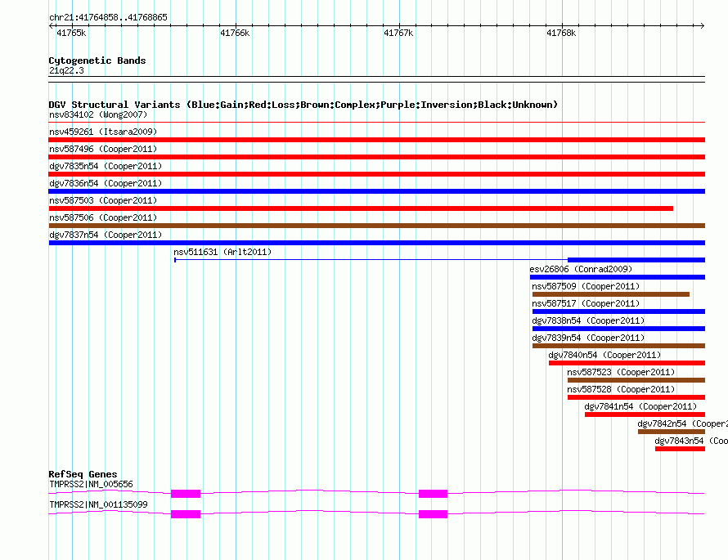Image resolution: width=728 pixels, height=560 pixels.
Task: Open variant dgv7836n54 (Cooper2011) label
Action: click(x=106, y=183)
